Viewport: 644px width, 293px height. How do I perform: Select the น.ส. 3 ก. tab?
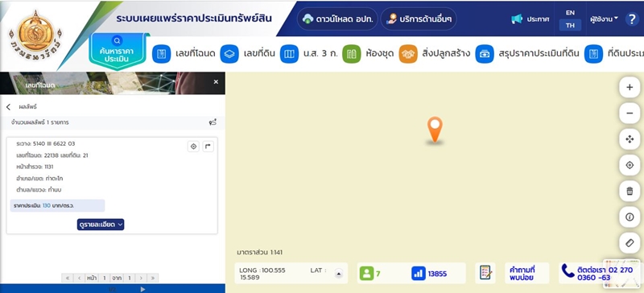tap(308, 54)
